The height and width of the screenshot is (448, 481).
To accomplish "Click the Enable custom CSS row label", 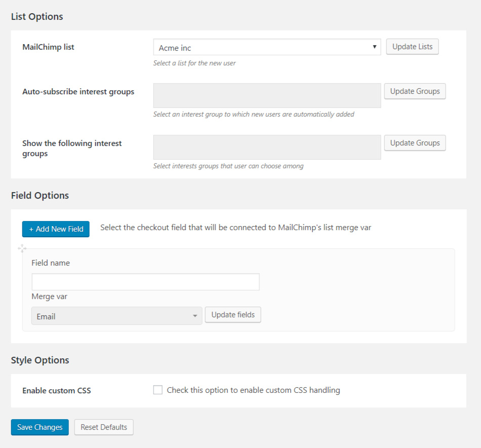I will pyautogui.click(x=57, y=391).
